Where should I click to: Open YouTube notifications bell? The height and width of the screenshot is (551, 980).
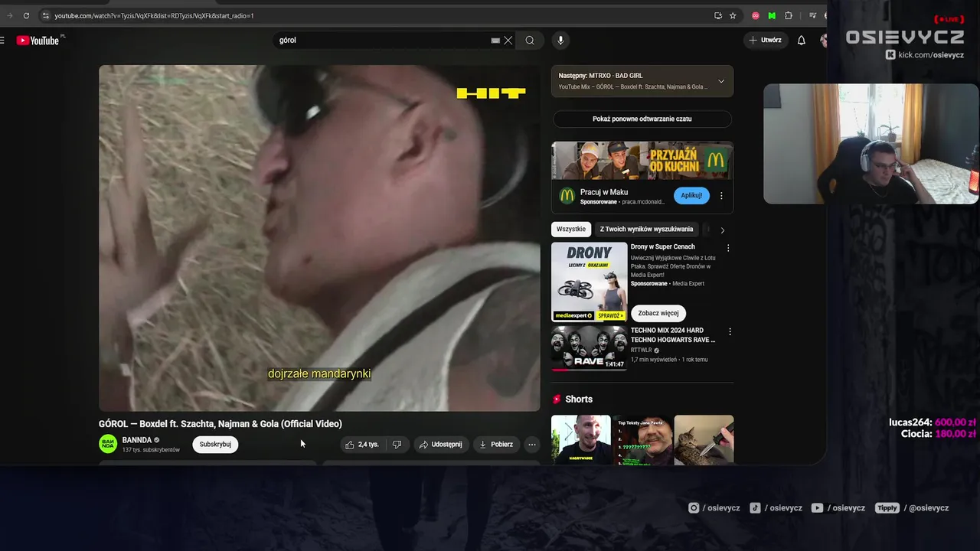802,41
